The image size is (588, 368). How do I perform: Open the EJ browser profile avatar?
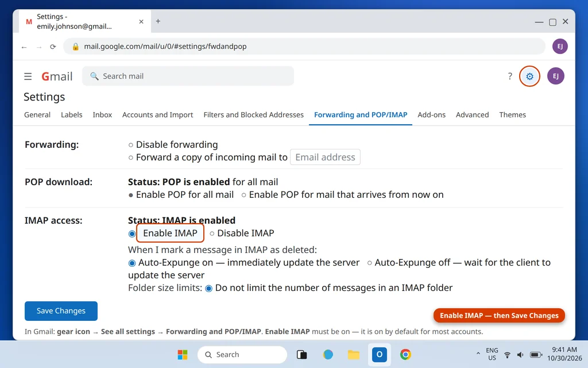click(560, 46)
